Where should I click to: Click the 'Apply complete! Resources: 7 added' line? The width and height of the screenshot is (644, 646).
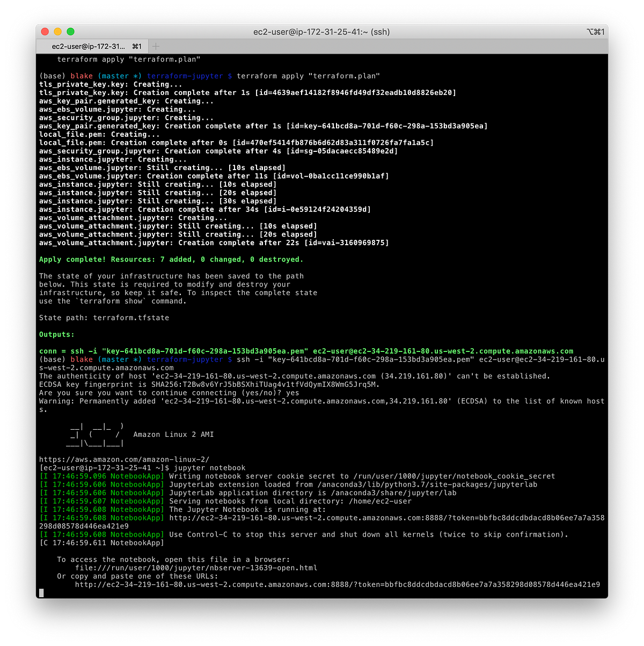click(171, 259)
